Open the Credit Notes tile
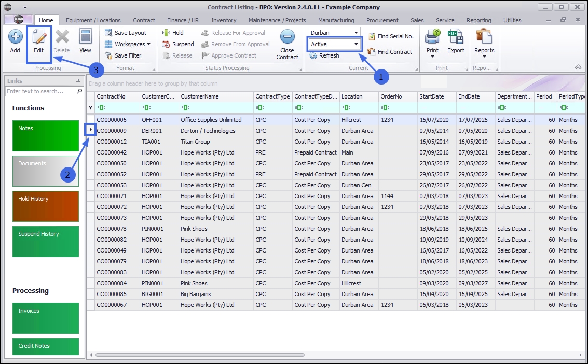The image size is (588, 364). 45,346
